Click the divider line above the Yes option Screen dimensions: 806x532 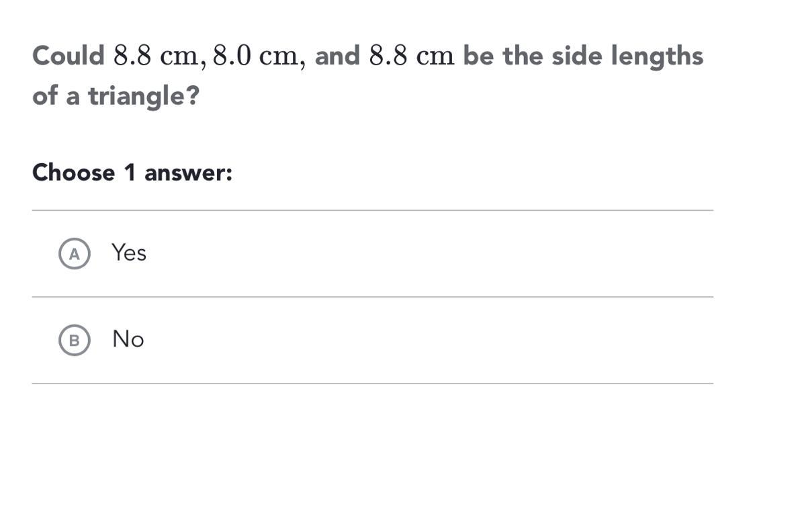click(373, 210)
